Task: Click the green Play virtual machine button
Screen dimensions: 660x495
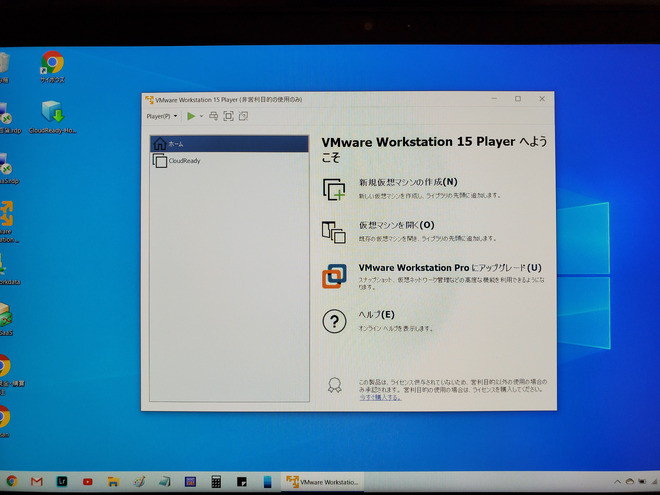Action: [x=191, y=116]
